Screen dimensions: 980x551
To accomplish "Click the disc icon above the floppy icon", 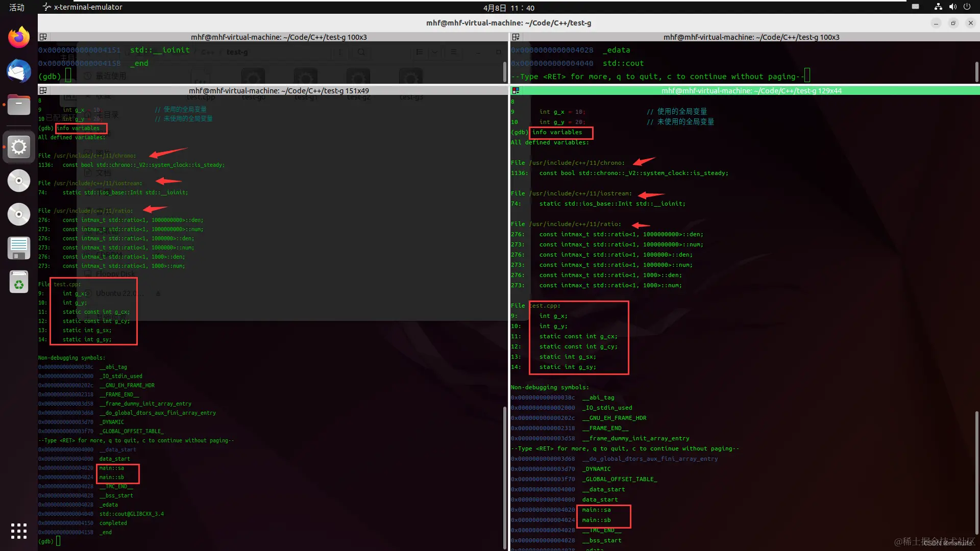I will click(x=19, y=214).
